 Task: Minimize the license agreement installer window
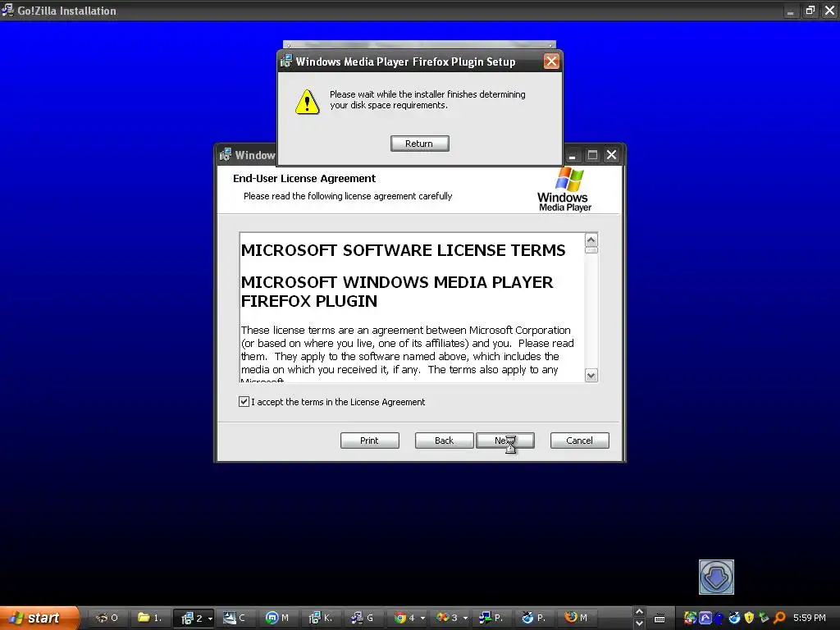572,155
